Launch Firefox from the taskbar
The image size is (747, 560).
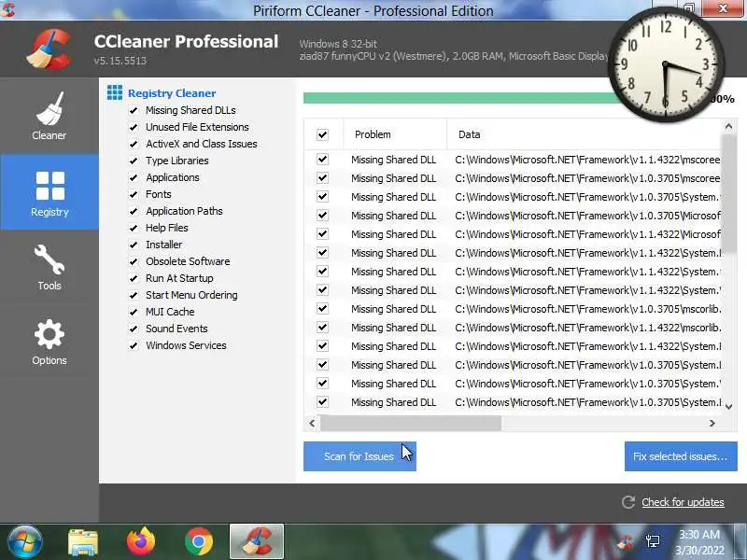click(141, 541)
